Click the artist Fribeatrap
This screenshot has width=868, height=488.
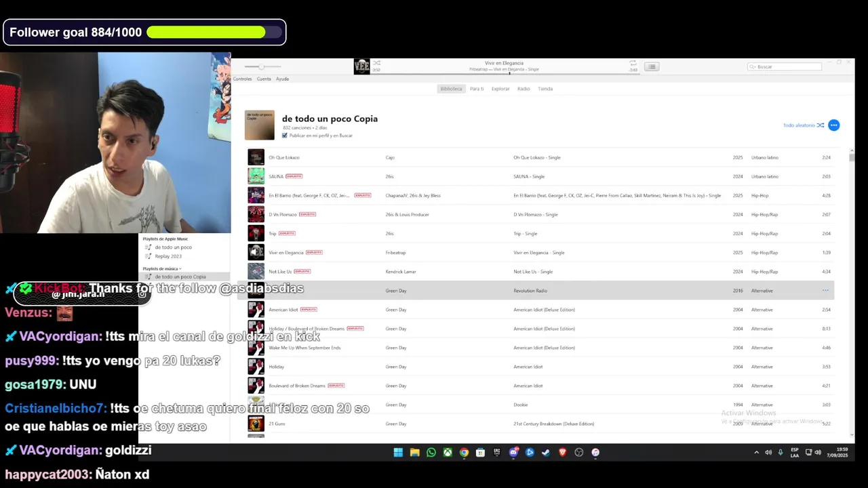coord(395,252)
